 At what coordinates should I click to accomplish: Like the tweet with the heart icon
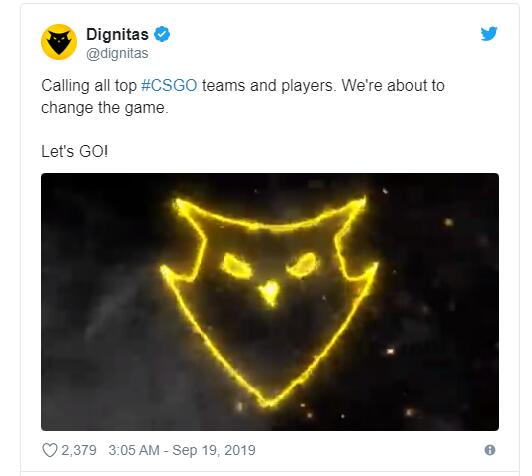point(50,451)
